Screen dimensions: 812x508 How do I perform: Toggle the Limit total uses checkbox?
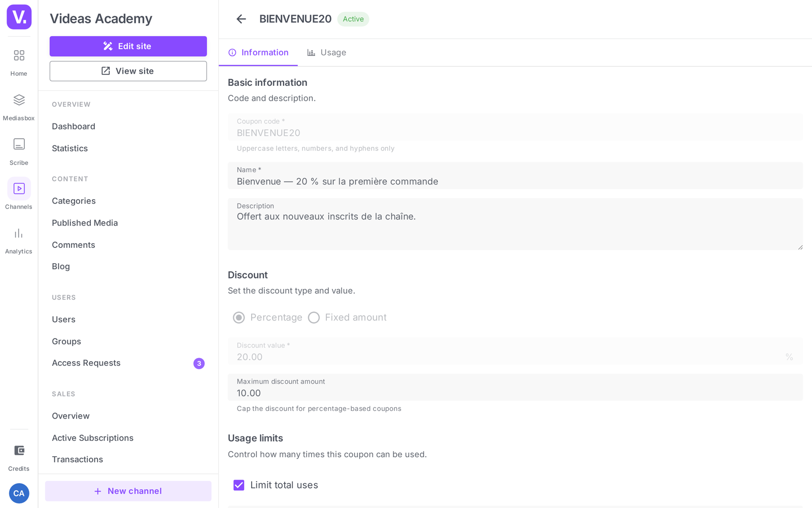pos(239,485)
